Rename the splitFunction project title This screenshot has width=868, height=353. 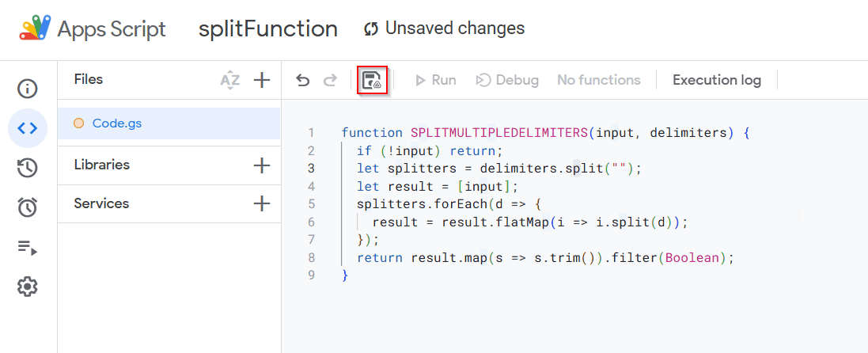268,28
